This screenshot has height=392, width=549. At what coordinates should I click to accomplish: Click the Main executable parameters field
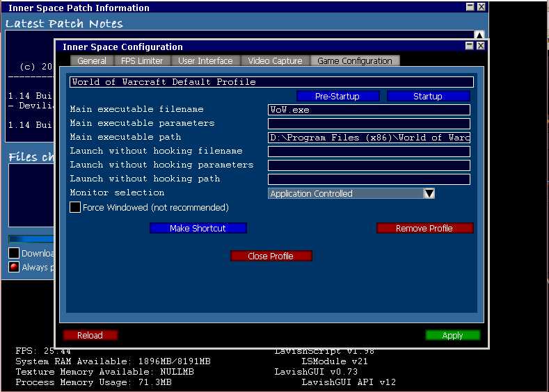pyautogui.click(x=369, y=124)
